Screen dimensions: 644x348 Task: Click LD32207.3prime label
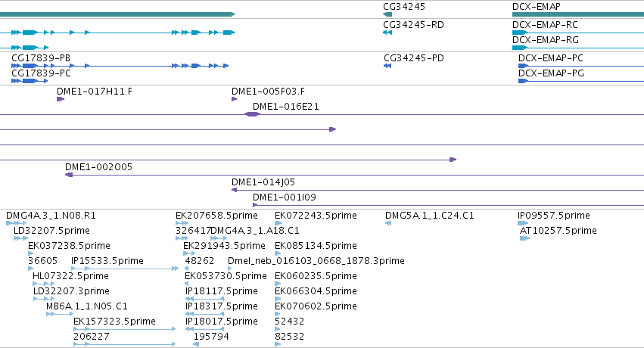(71, 291)
